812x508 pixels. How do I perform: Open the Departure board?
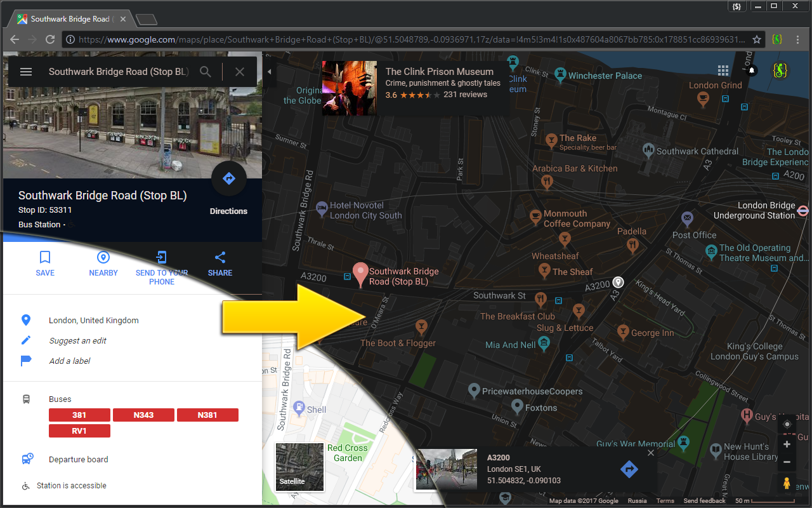tap(79, 459)
